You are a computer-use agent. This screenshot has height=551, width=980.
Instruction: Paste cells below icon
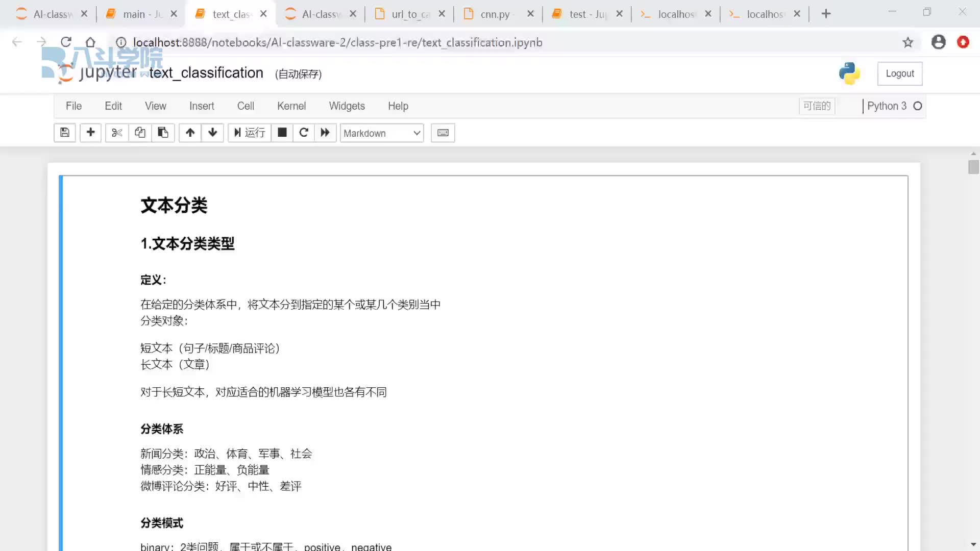coord(163,133)
